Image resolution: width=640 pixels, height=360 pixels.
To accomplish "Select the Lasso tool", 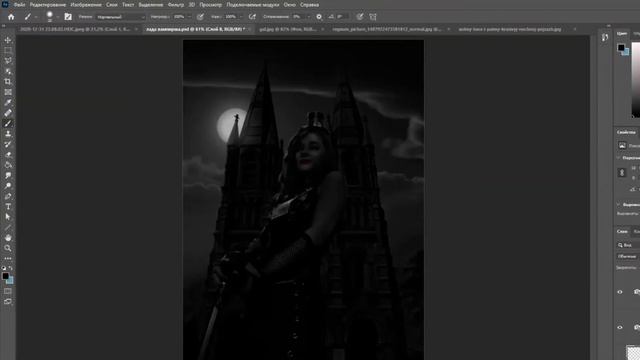I will point(8,61).
